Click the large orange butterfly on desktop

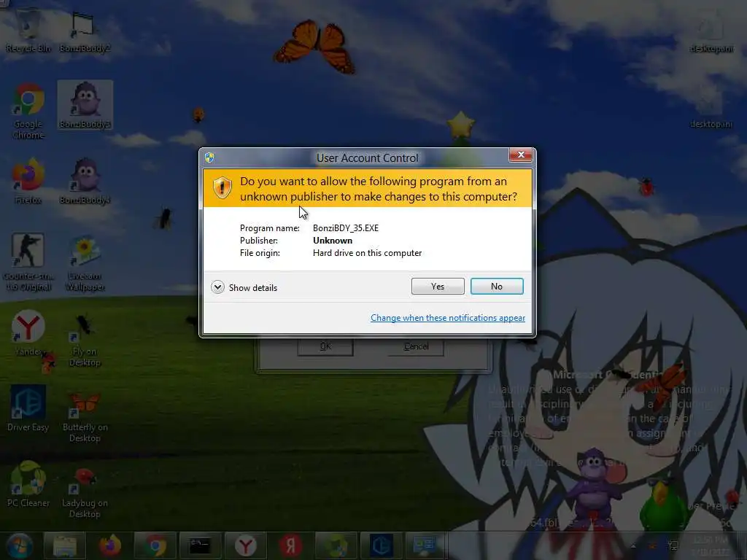point(315,46)
